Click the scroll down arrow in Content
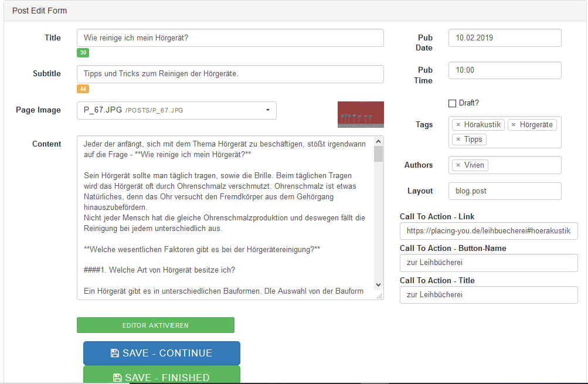The height and width of the screenshot is (384, 588). click(x=378, y=284)
